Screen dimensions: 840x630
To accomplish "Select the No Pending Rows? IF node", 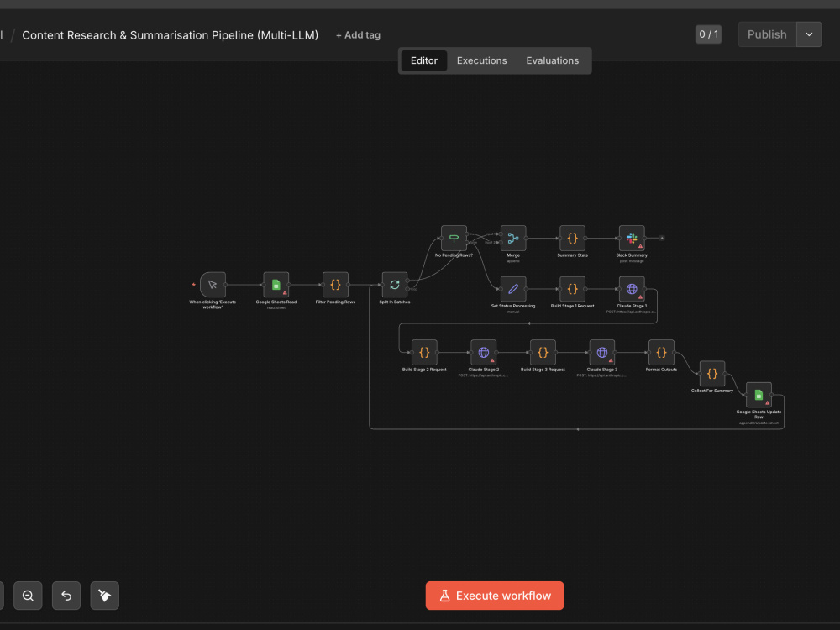I will pos(454,238).
